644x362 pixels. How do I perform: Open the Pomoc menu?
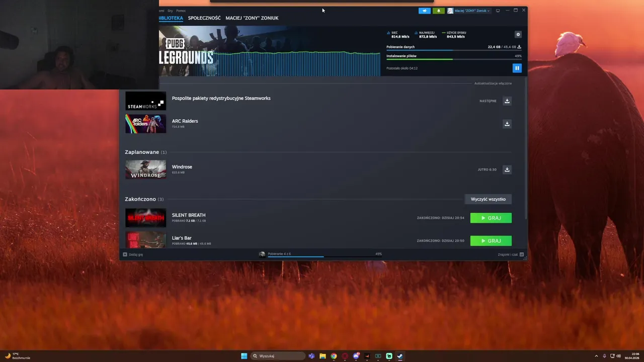[181, 11]
